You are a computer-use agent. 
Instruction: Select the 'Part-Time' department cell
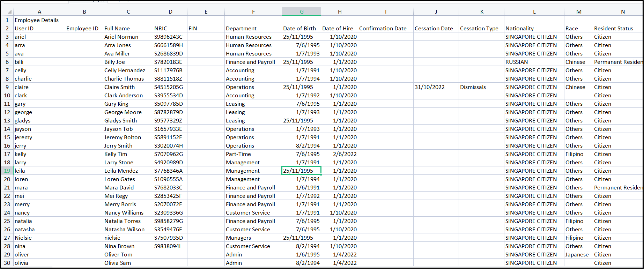coord(253,154)
